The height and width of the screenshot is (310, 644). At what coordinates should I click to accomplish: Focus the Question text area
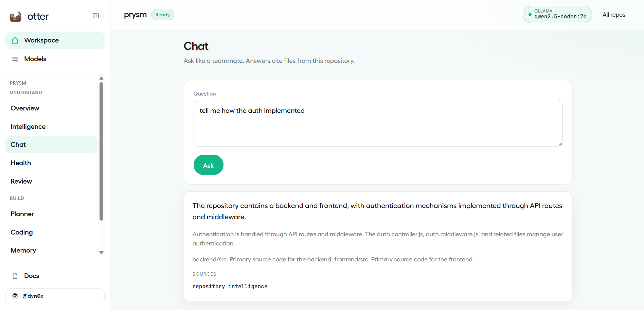[378, 123]
